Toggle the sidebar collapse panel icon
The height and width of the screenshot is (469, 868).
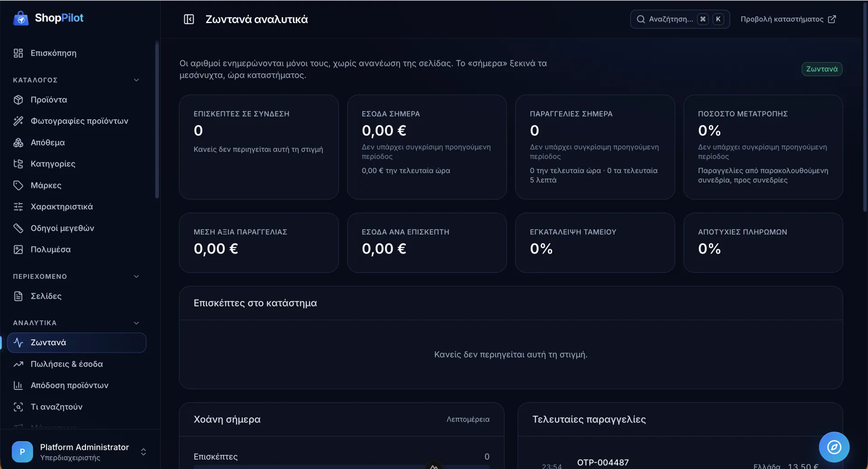189,19
